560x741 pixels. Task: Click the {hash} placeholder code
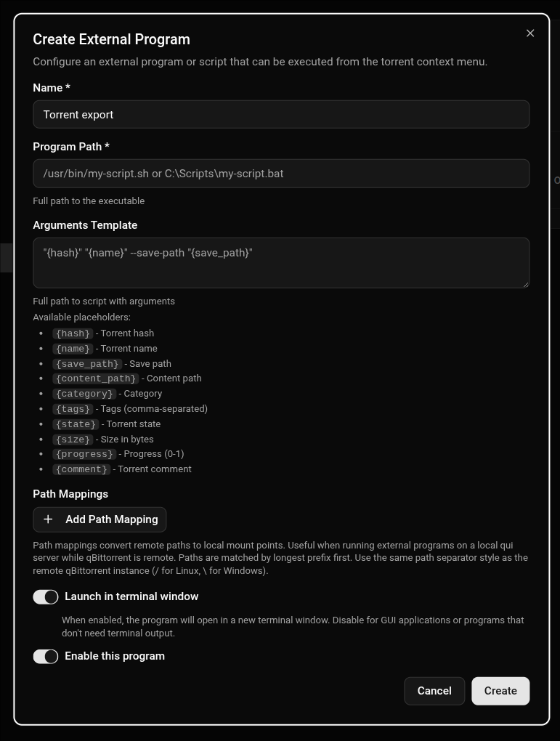(73, 333)
